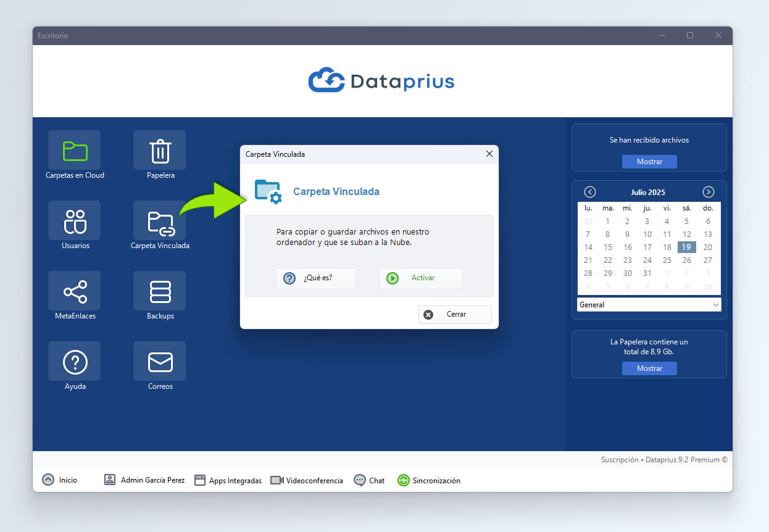The height and width of the screenshot is (532, 769).
Task: Open Sincronización status
Action: tap(429, 480)
